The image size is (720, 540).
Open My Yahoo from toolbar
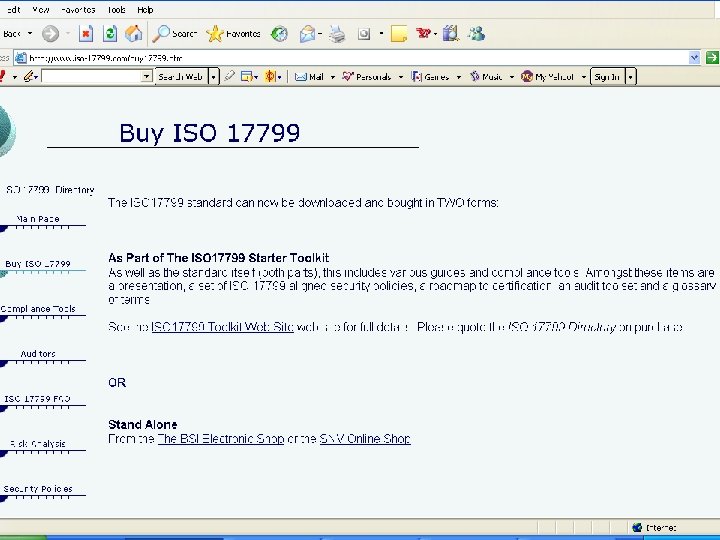[548, 77]
